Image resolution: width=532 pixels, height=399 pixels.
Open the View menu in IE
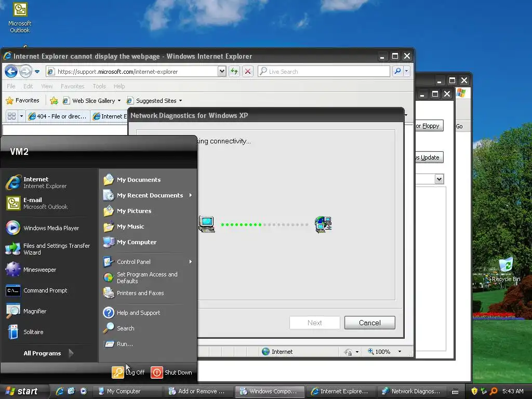(x=46, y=86)
